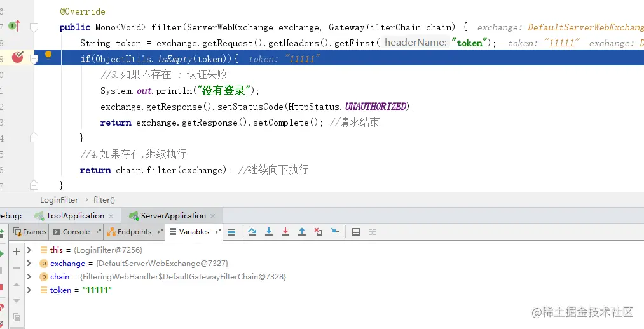The width and height of the screenshot is (644, 329).
Task: Select filter() in the breadcrumb bar
Action: click(x=104, y=200)
